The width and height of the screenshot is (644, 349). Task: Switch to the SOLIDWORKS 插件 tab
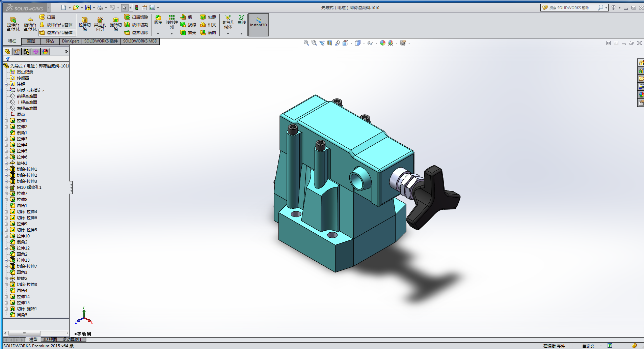[101, 41]
